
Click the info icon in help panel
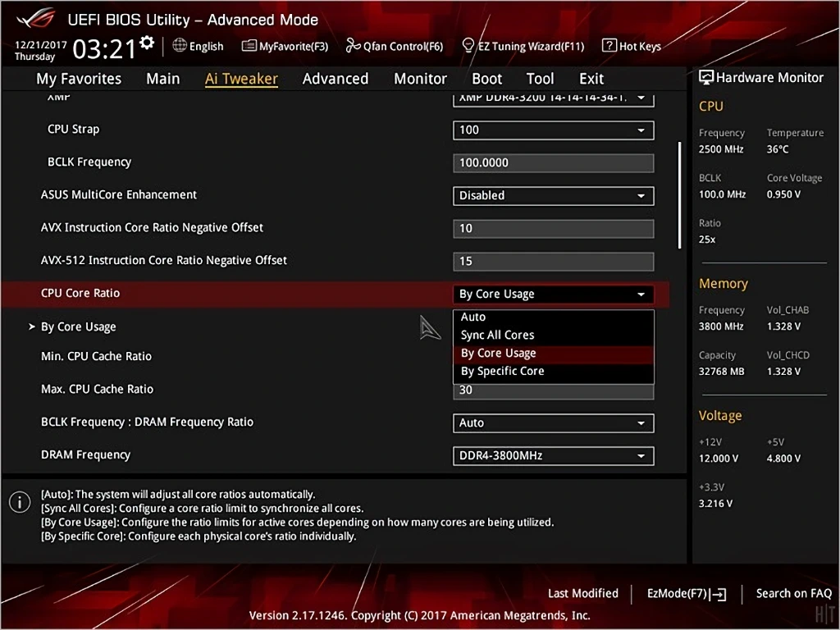20,503
